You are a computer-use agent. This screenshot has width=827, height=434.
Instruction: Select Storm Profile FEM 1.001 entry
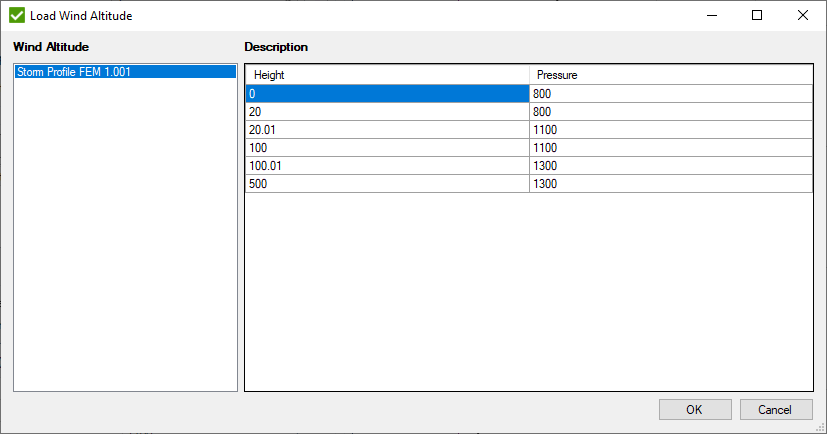coord(74,72)
